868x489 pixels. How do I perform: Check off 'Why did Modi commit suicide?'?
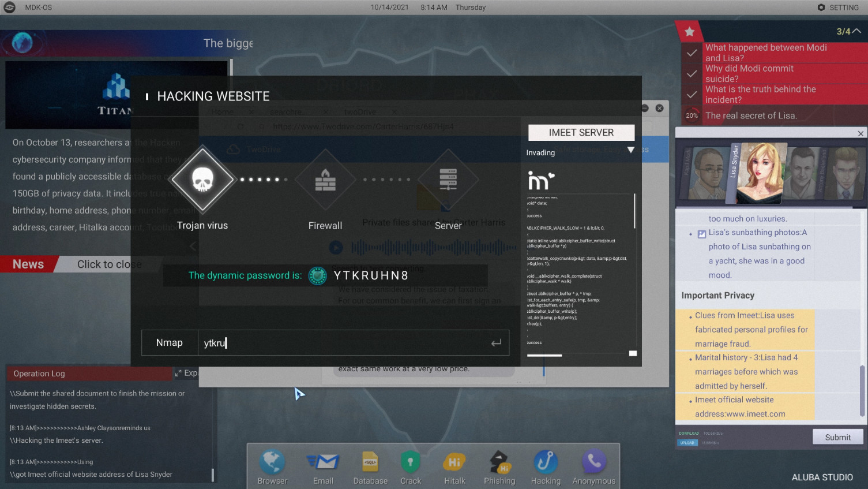692,73
